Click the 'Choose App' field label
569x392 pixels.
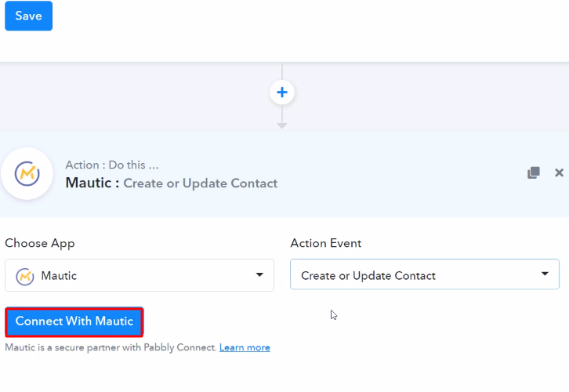point(40,243)
